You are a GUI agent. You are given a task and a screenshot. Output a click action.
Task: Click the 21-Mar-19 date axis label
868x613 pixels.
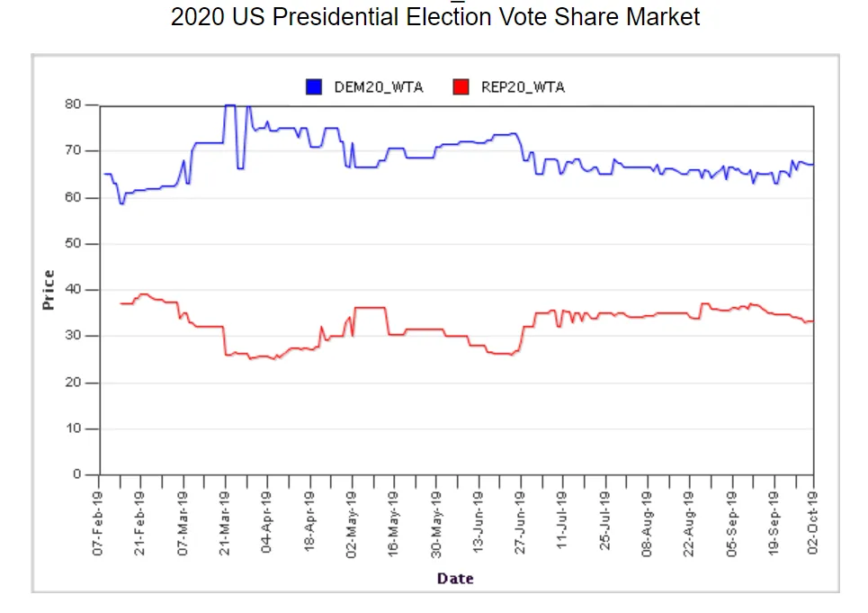pos(226,522)
